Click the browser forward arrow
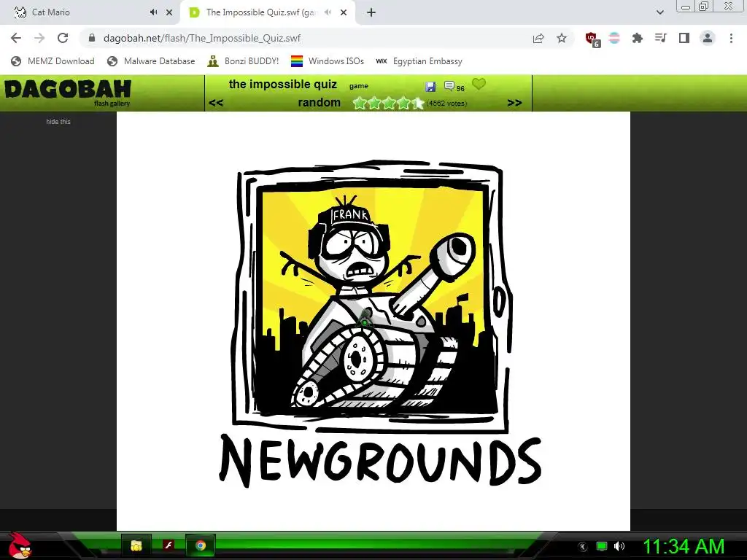747x560 pixels. (39, 38)
